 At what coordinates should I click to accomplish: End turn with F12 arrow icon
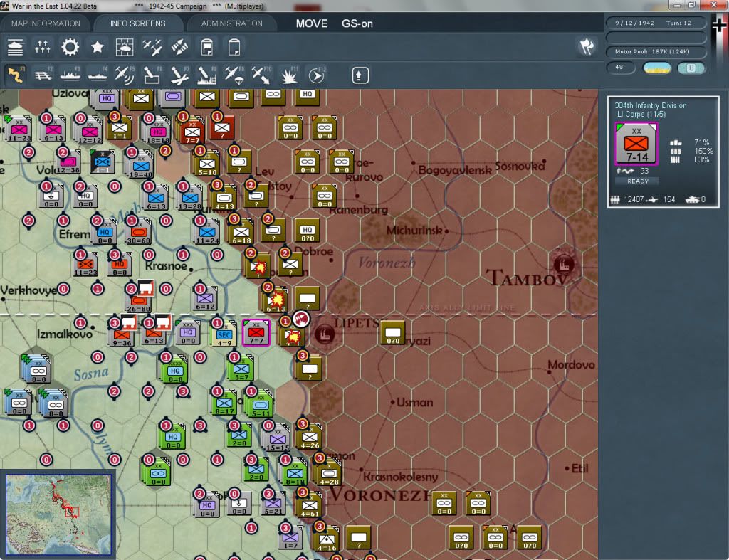click(317, 75)
